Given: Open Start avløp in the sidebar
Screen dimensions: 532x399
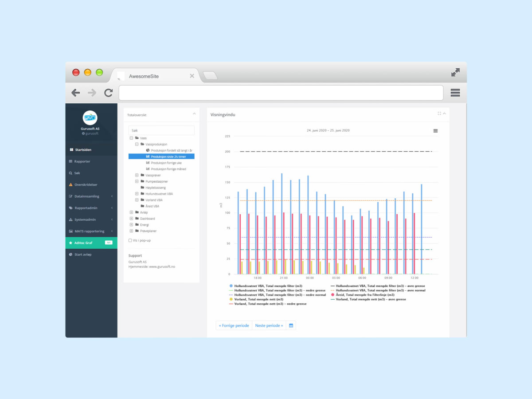Looking at the screenshot, I should [x=91, y=254].
